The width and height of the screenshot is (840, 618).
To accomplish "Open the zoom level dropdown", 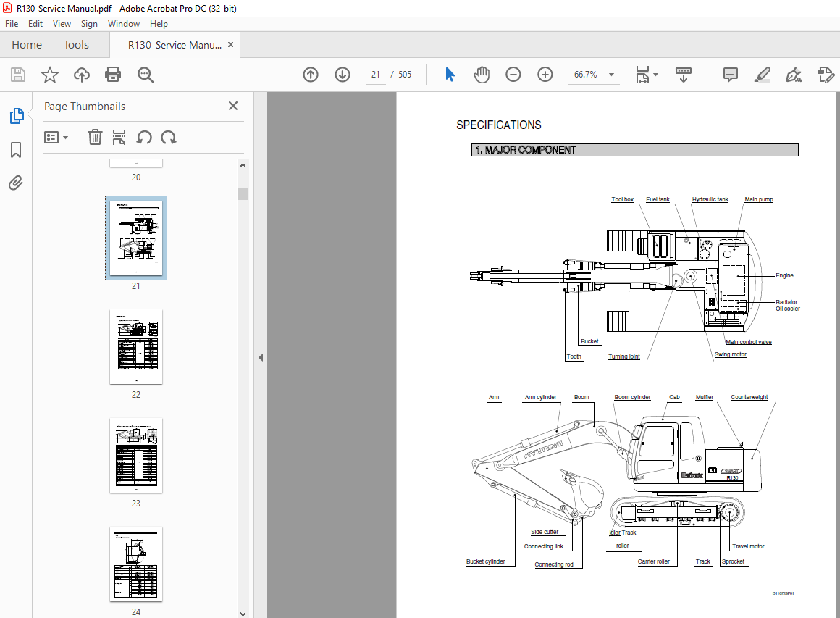I will pos(611,75).
